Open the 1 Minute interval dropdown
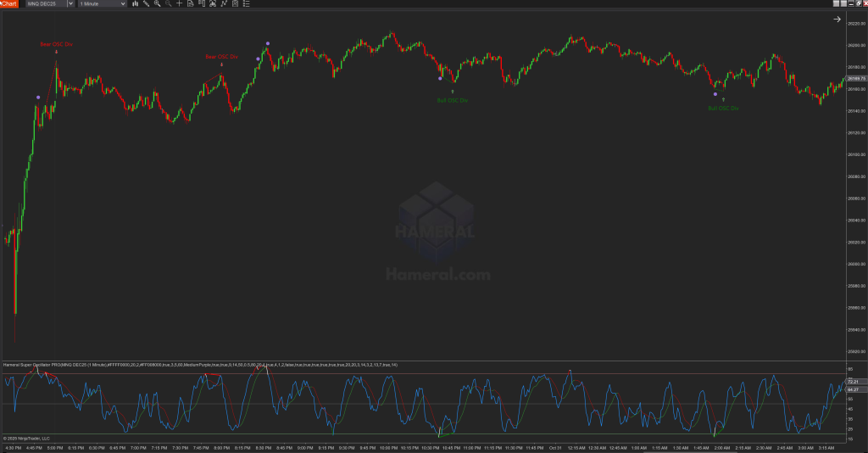 (x=102, y=3)
